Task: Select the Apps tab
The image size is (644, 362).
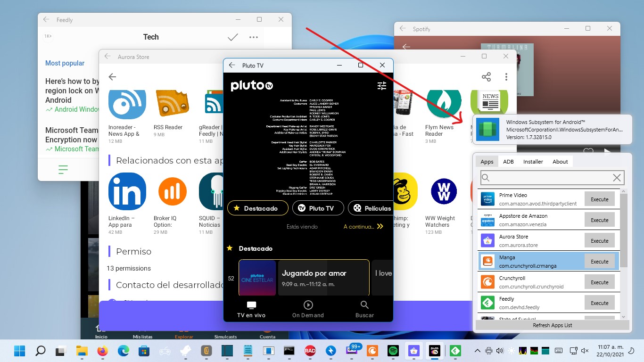Action: (x=487, y=161)
